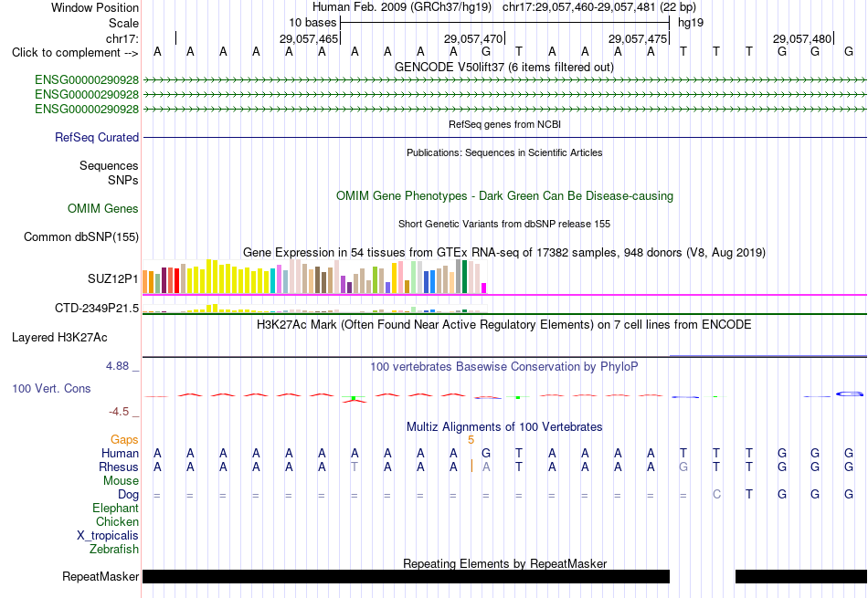Click the orange insertion bar in Rhesus row

click(x=471, y=466)
